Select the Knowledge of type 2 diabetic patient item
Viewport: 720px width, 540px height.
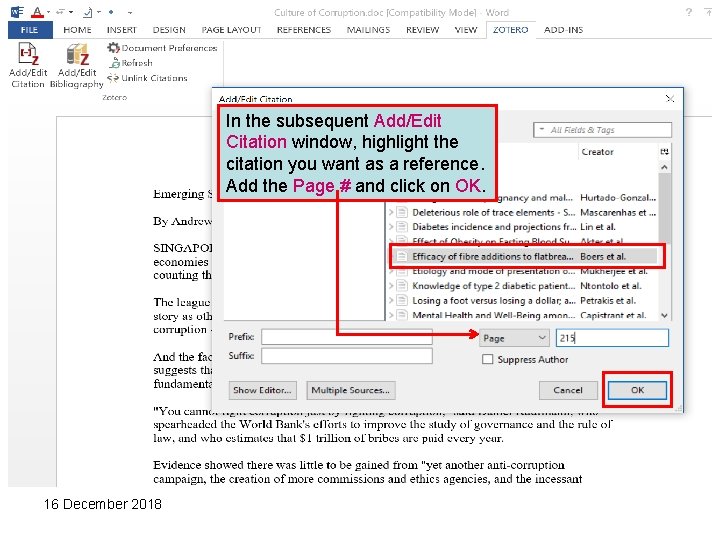click(523, 286)
